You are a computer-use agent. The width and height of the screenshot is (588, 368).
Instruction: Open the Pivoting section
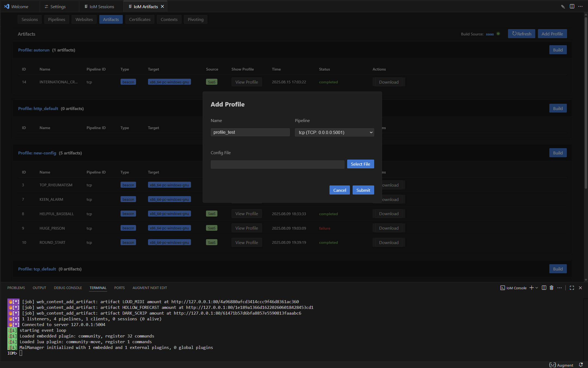(x=195, y=19)
